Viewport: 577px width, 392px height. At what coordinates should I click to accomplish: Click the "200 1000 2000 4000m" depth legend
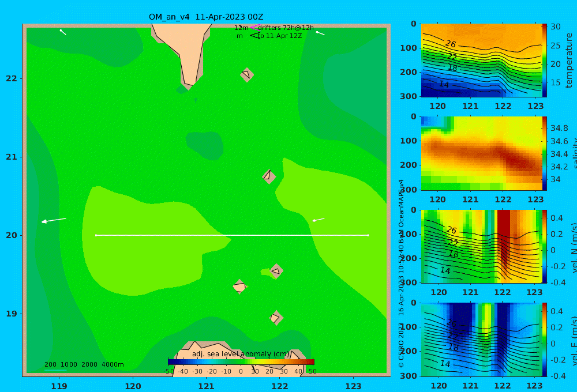[x=84, y=364]
